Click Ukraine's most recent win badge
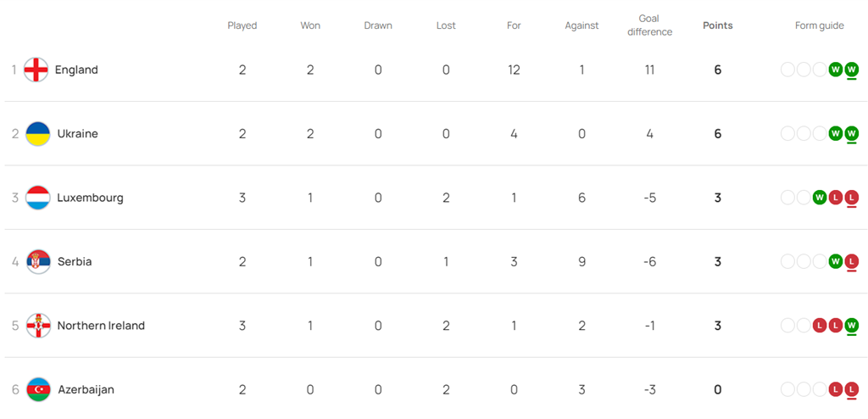 tap(852, 134)
